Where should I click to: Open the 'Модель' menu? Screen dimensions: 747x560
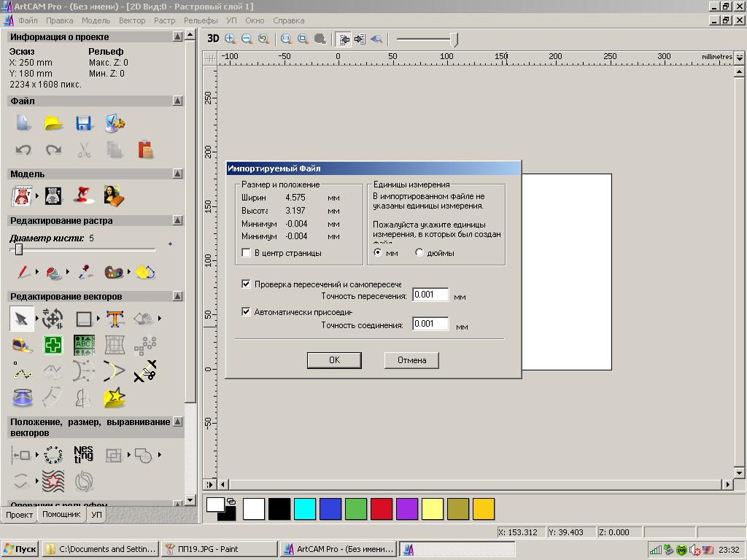coord(96,20)
